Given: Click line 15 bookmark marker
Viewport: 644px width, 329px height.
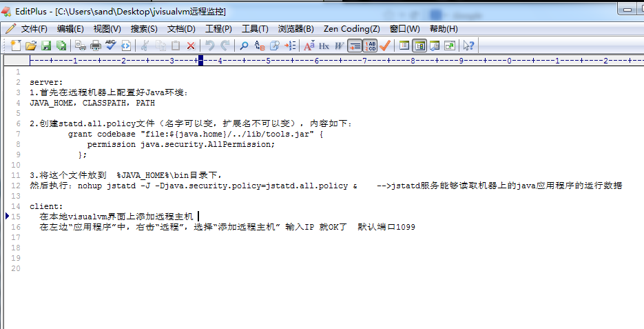Looking at the screenshot, I should point(8,216).
